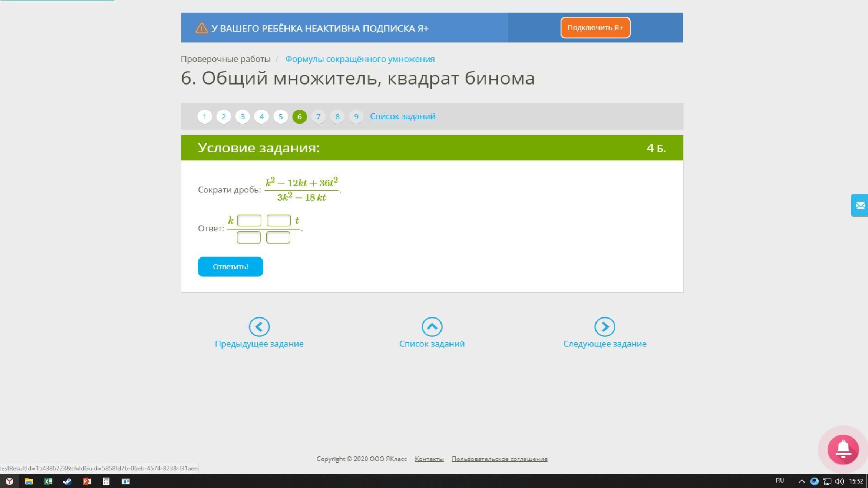Open the Формулы сокращённого умножения breadcrumb link

360,59
